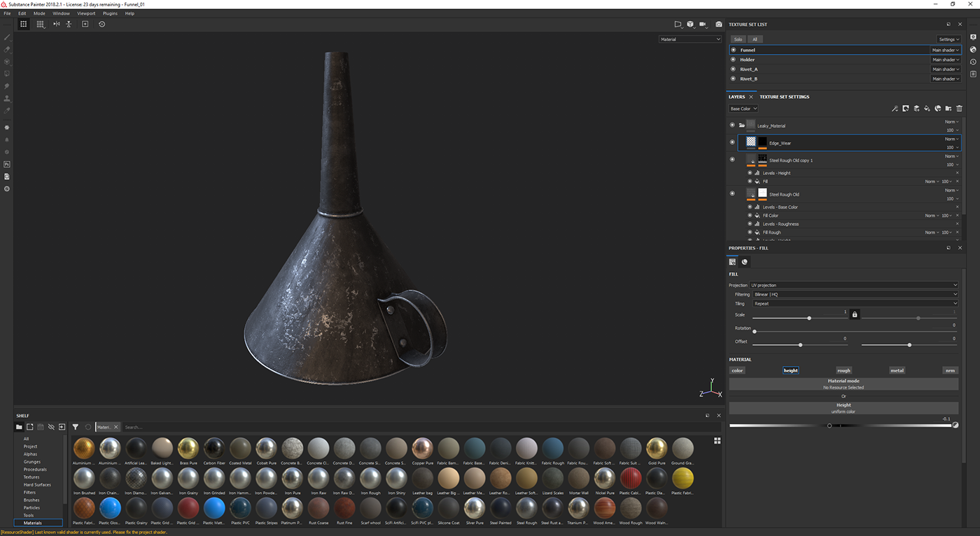Viewport: 980px width, 536px height.
Task: Select the Polygon Fill tool
Action: pyautogui.click(x=7, y=73)
